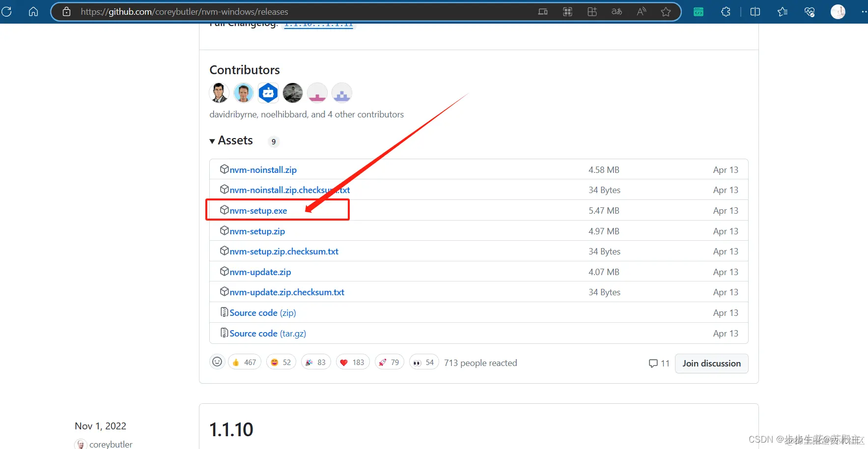Click the first contributor avatar
This screenshot has width=868, height=449.
pyautogui.click(x=219, y=92)
